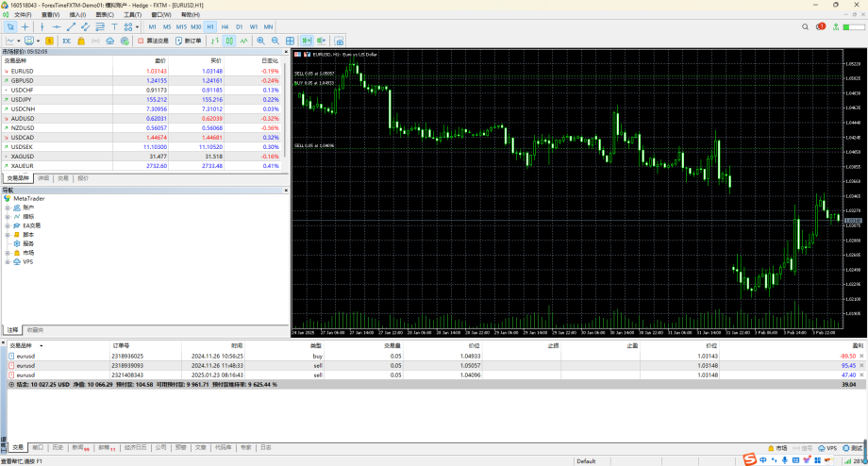Open the tile windows grid icon
Viewport: 868px width, 466px height.
point(291,41)
